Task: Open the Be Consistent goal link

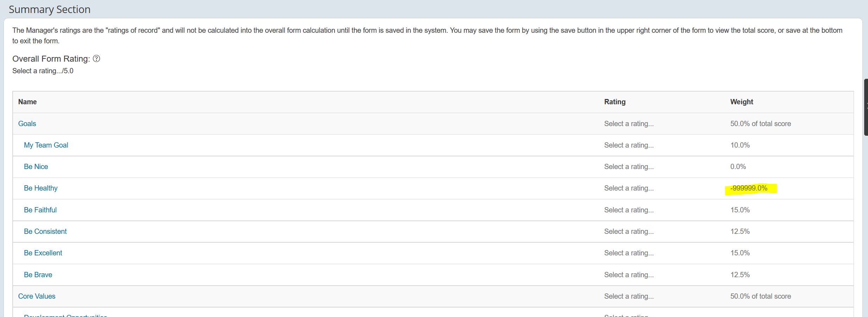Action: [45, 231]
